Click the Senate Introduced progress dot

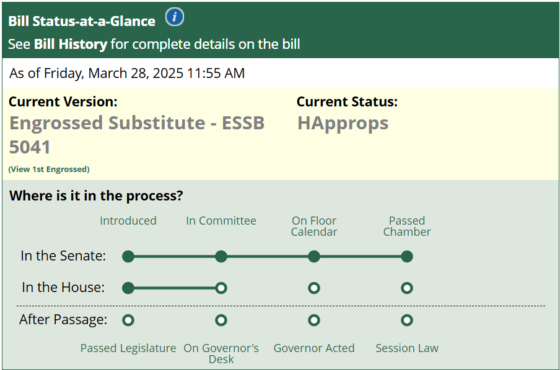coord(128,256)
